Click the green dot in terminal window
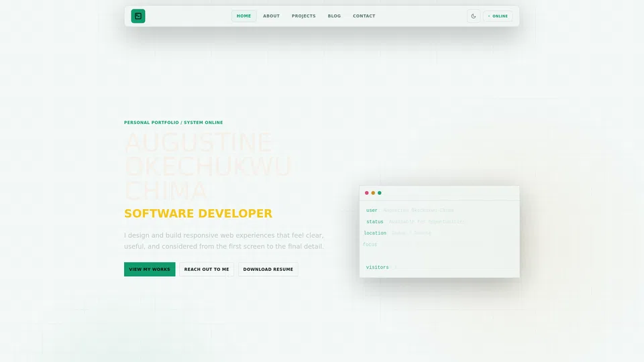 click(380, 193)
